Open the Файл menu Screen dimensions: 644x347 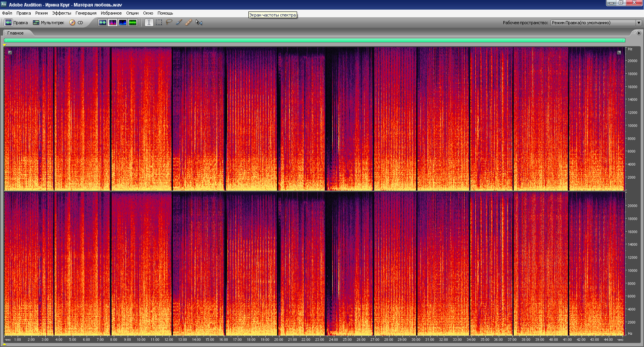(x=7, y=13)
